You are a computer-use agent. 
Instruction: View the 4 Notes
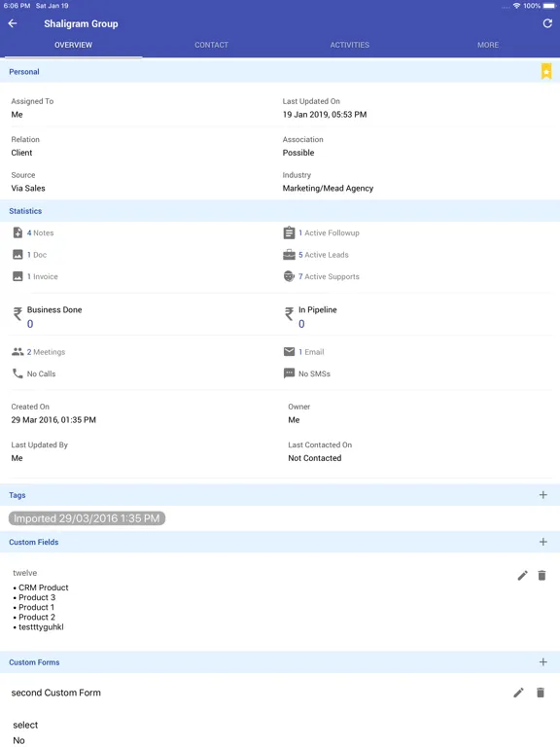coord(40,233)
